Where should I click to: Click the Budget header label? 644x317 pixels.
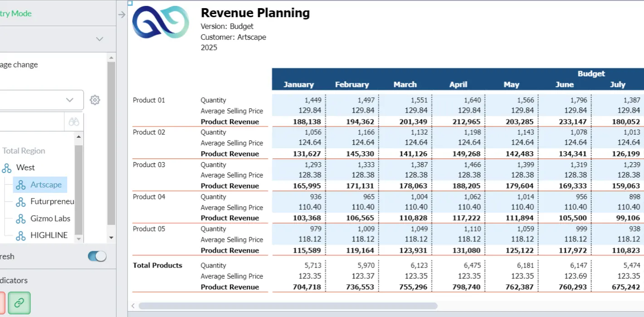[x=591, y=73]
